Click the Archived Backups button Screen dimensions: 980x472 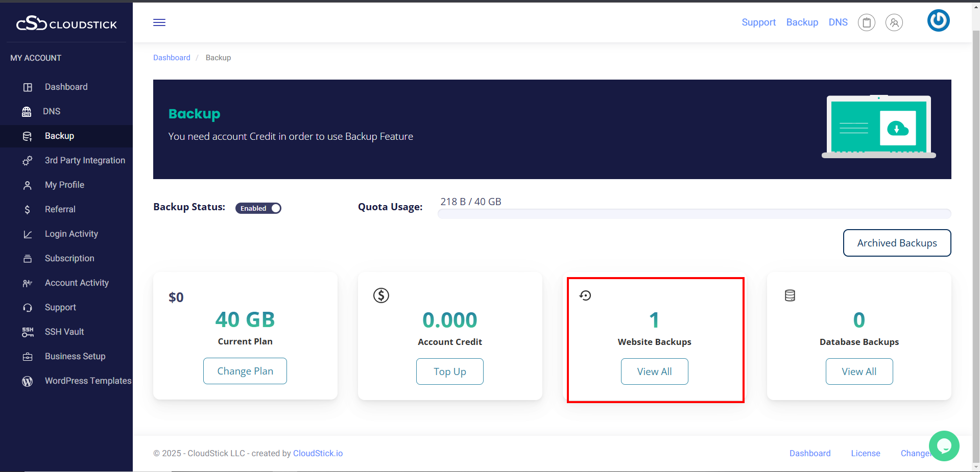[897, 243]
